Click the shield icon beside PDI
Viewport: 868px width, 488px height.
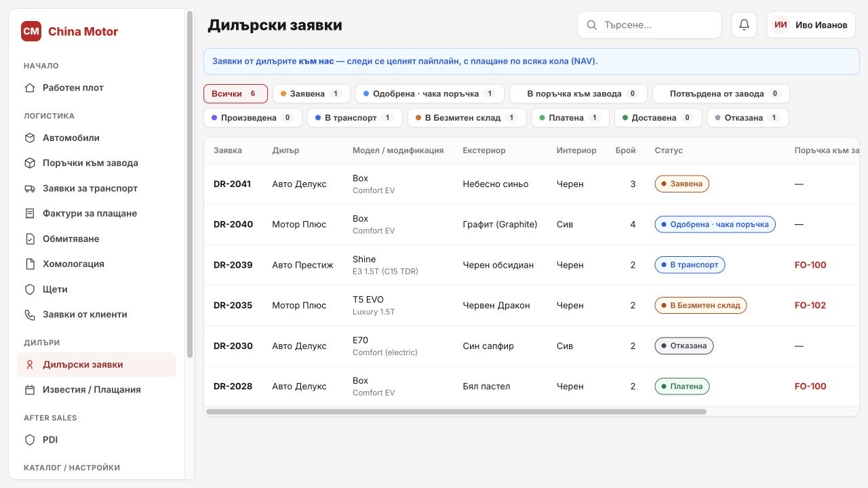pyautogui.click(x=29, y=440)
